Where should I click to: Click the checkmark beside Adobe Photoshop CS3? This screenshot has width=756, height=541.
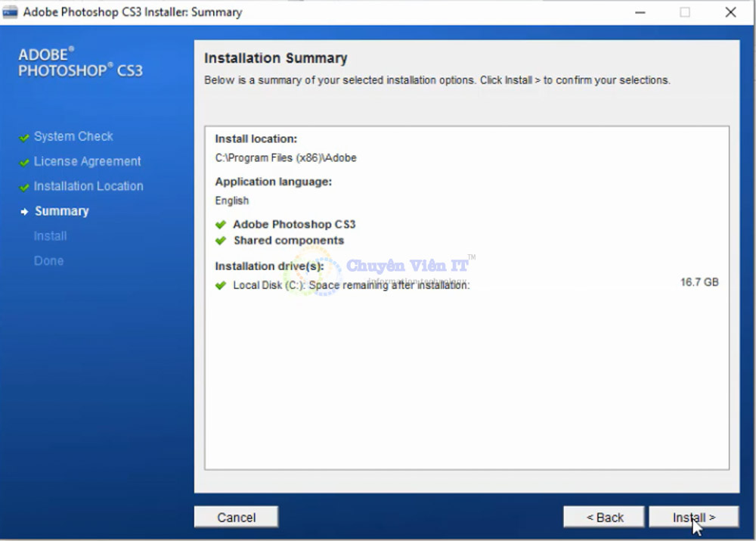(x=222, y=225)
